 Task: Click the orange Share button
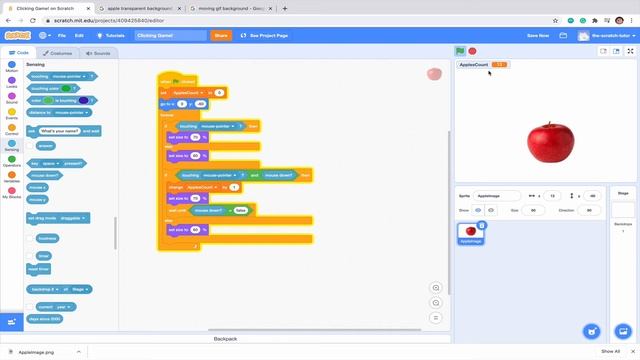221,36
